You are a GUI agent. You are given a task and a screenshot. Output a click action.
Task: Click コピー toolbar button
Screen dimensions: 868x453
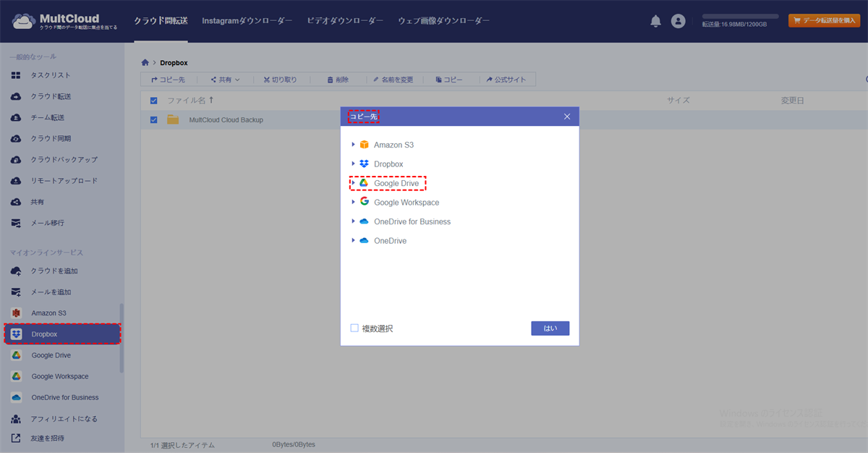pyautogui.click(x=448, y=80)
